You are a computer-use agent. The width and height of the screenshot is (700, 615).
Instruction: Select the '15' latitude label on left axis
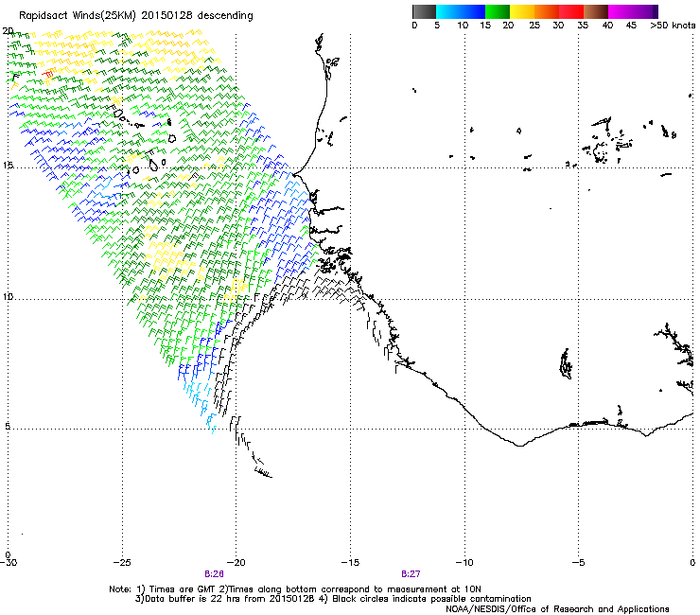[8, 166]
